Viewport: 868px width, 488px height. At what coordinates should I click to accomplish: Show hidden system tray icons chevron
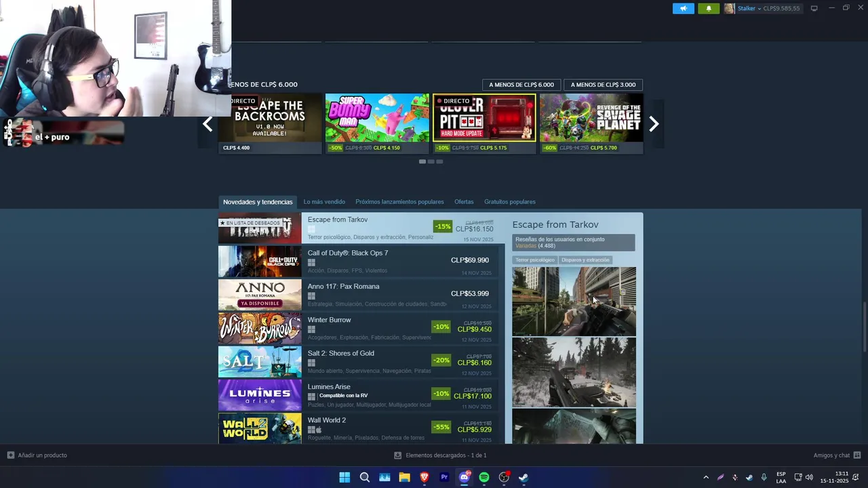(706, 477)
